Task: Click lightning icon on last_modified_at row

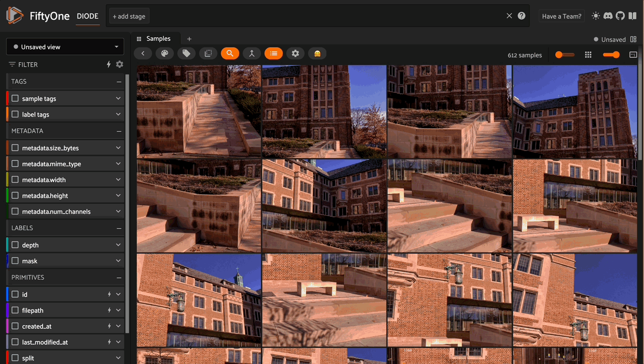Action: pos(109,342)
